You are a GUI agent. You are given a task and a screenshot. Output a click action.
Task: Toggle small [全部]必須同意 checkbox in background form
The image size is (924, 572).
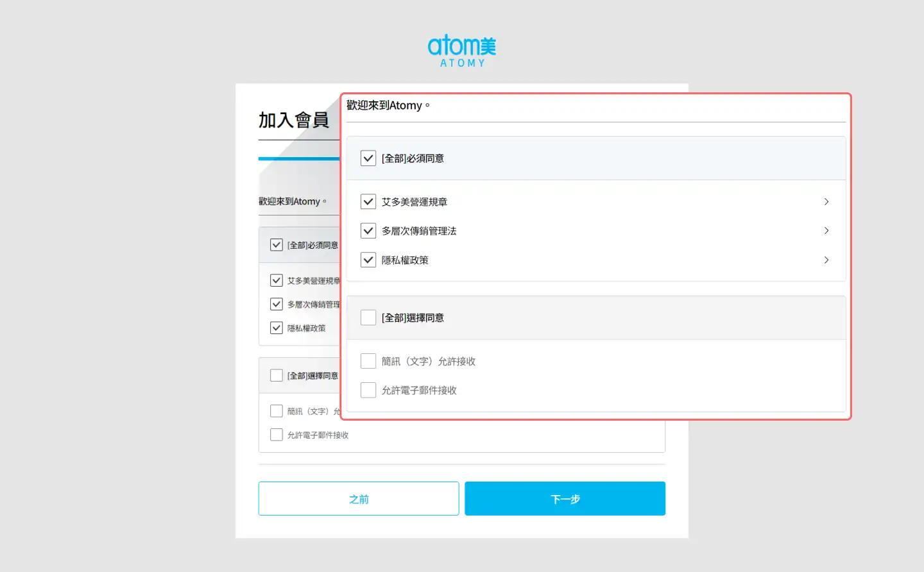tap(277, 245)
